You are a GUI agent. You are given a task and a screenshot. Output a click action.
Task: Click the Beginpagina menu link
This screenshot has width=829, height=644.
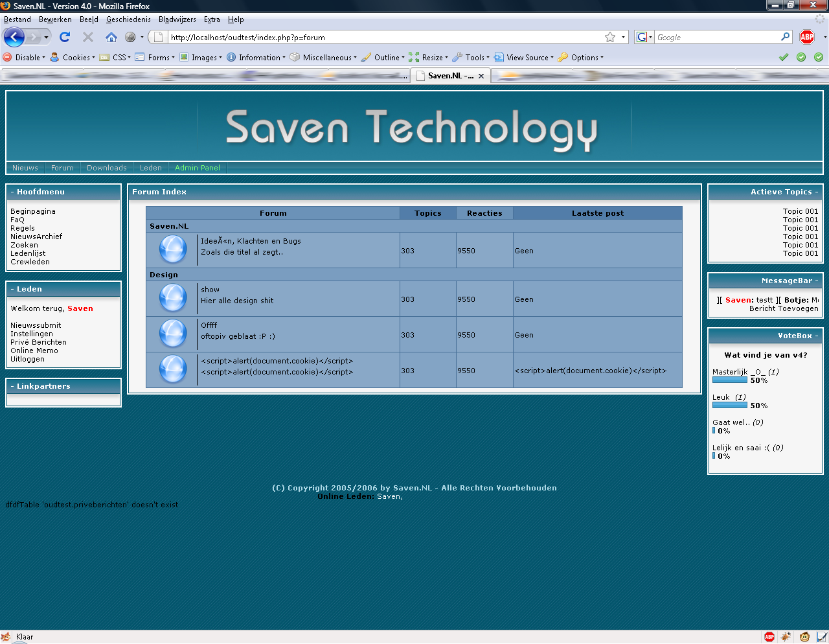[x=33, y=211]
